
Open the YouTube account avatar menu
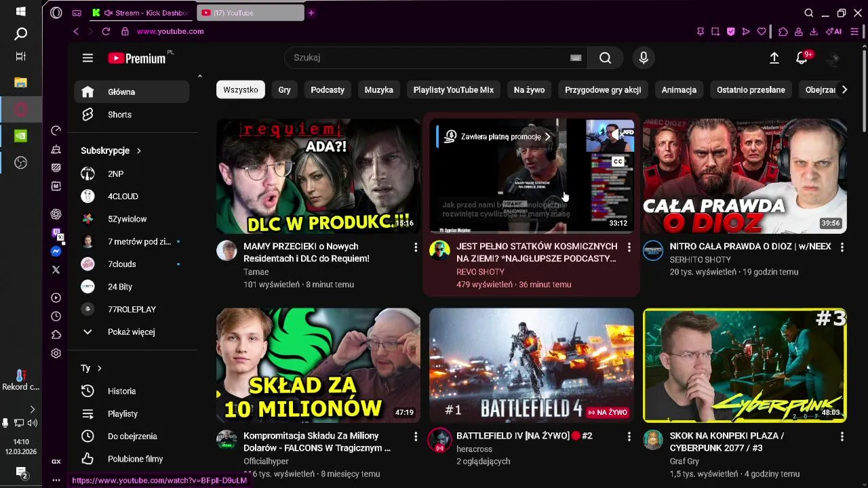coord(835,58)
